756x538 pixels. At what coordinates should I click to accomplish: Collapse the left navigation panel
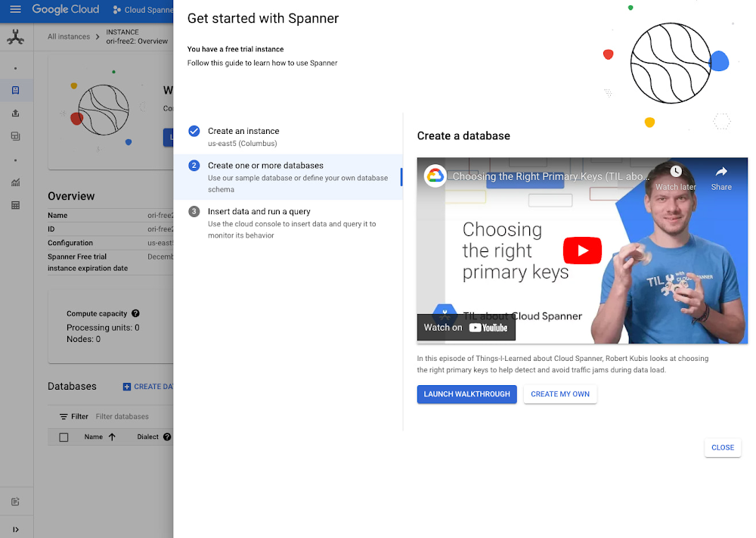(x=17, y=529)
